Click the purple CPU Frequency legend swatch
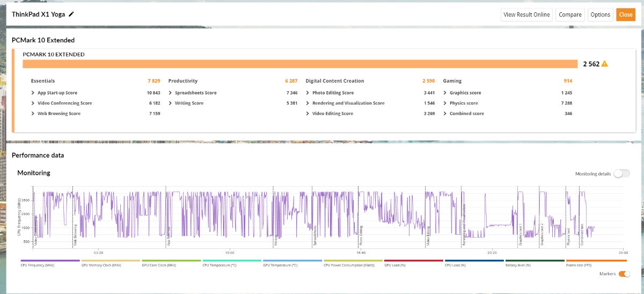The image size is (644, 294). click(50, 260)
